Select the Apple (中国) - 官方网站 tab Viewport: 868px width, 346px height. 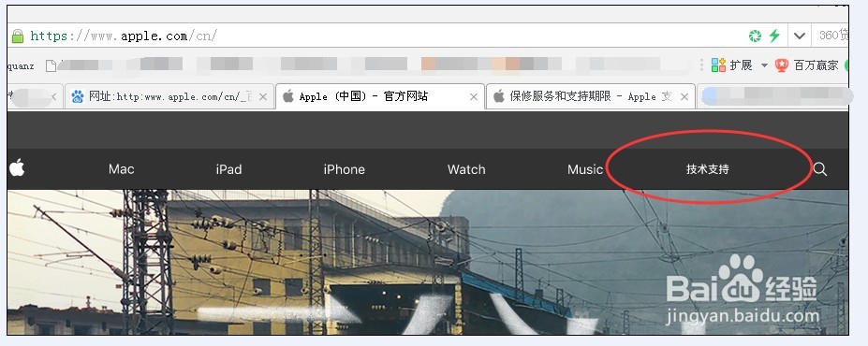380,96
